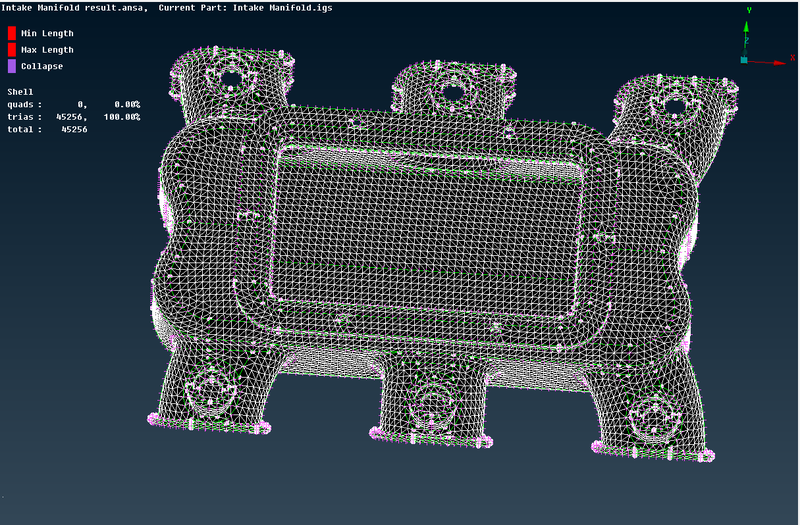The image size is (800, 525).
Task: Click the triad origin cube
Action: (744, 60)
